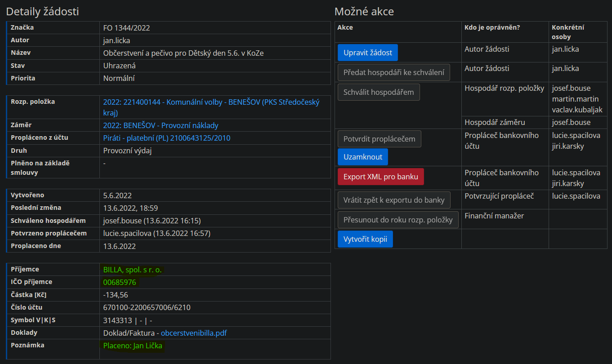
Task: Click the blue Uzamknout button
Action: coord(362,157)
